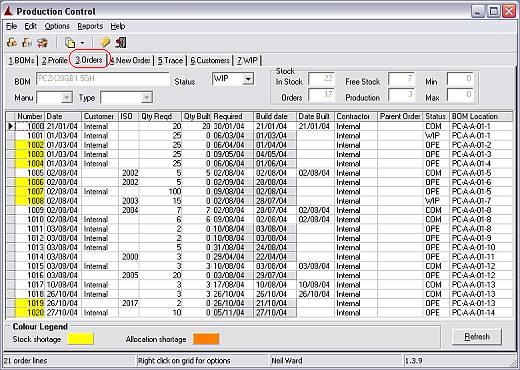Image resolution: width=520 pixels, height=370 pixels.
Task: Click the Min value field
Action: 460,79
